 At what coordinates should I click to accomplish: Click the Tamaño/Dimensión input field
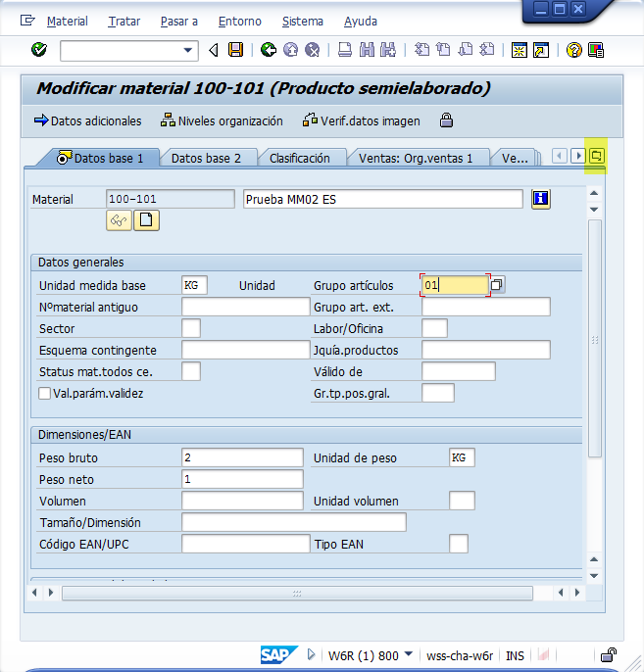point(294,522)
